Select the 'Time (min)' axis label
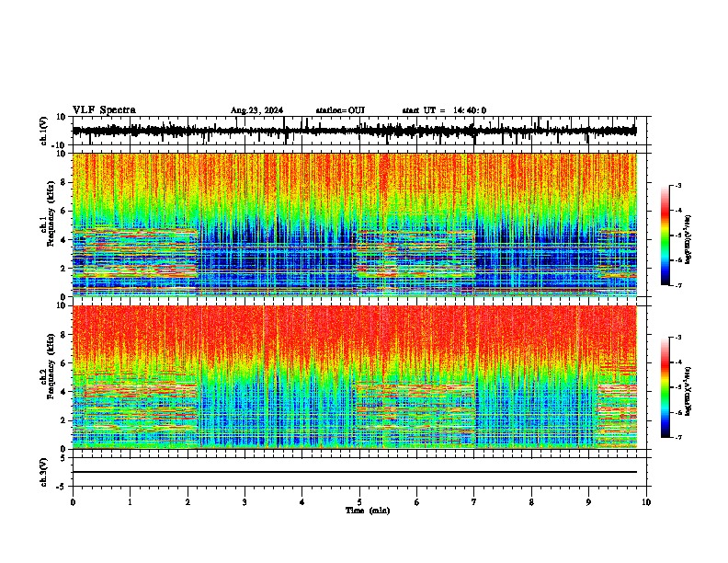This screenshot has width=728, height=563. tap(368, 511)
